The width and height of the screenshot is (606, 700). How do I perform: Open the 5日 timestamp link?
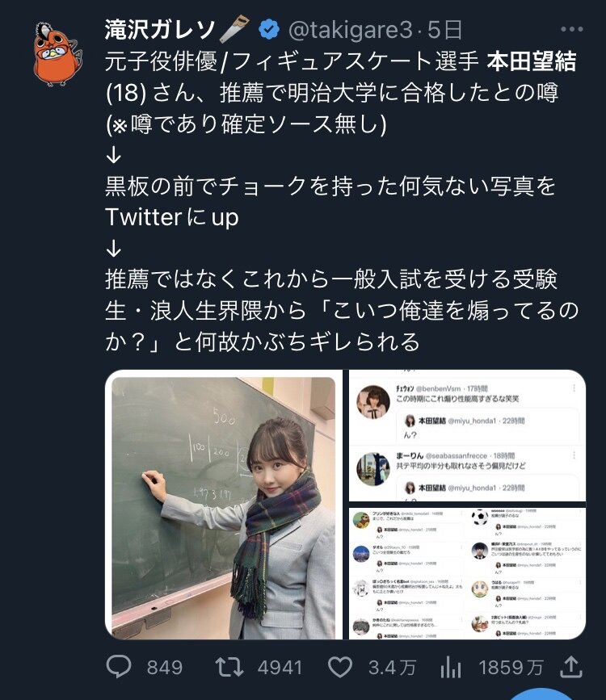coord(444,29)
